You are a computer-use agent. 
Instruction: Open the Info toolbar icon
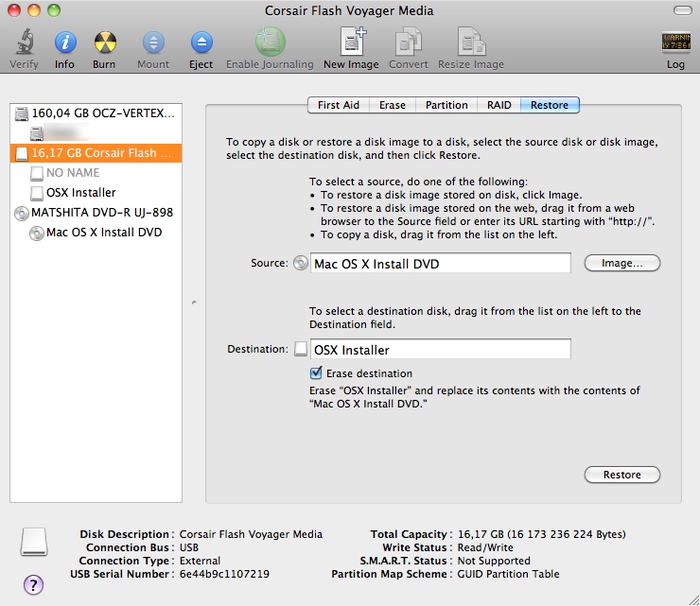click(65, 43)
